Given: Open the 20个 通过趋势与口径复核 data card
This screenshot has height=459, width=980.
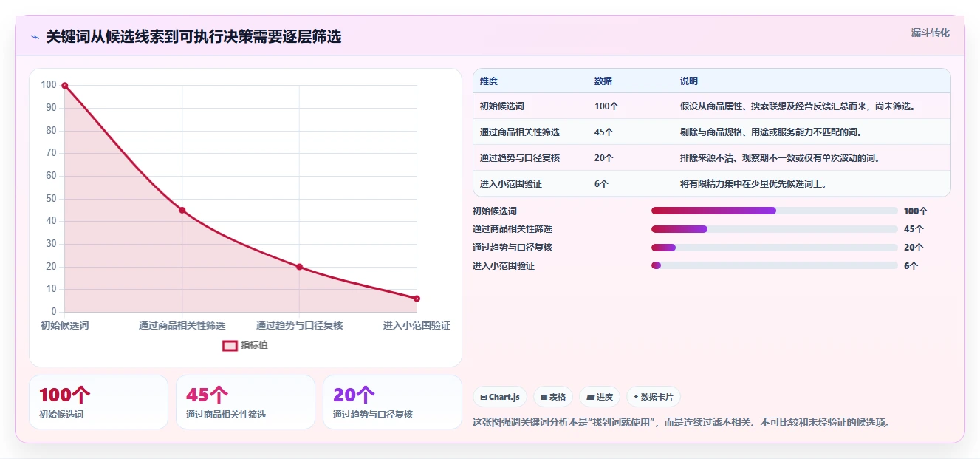Looking at the screenshot, I should coord(392,402).
